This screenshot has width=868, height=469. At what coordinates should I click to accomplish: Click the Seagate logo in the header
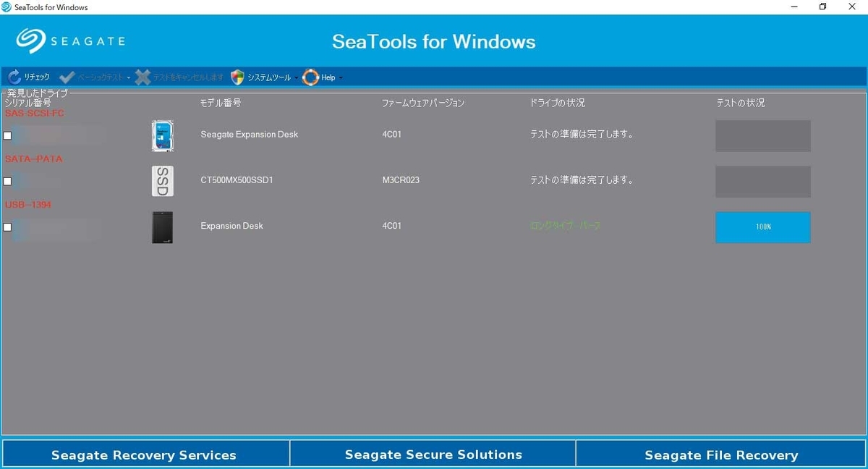pyautogui.click(x=70, y=41)
